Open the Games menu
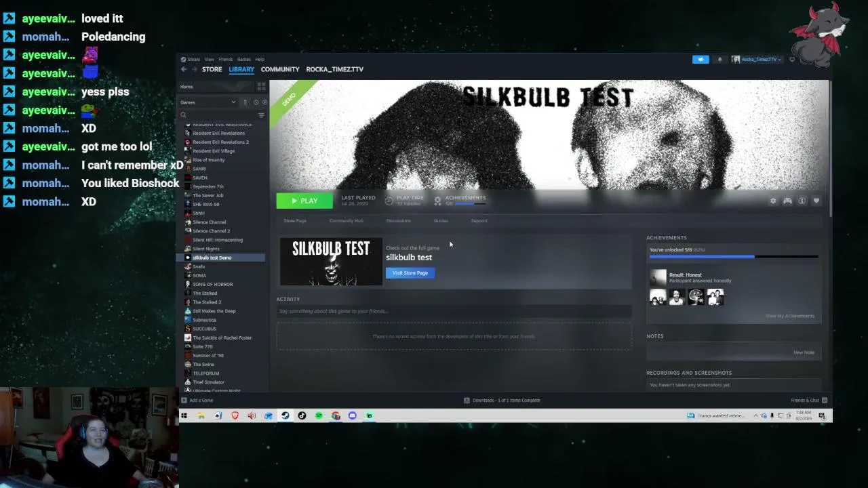This screenshot has height=488, width=868. pos(243,59)
